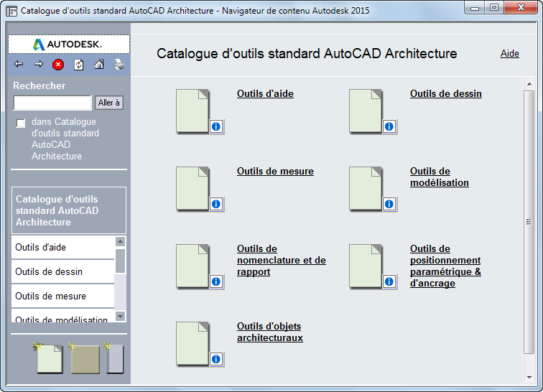The width and height of the screenshot is (543, 392).
Task: Open the Outils de mesure link
Action: tap(275, 171)
